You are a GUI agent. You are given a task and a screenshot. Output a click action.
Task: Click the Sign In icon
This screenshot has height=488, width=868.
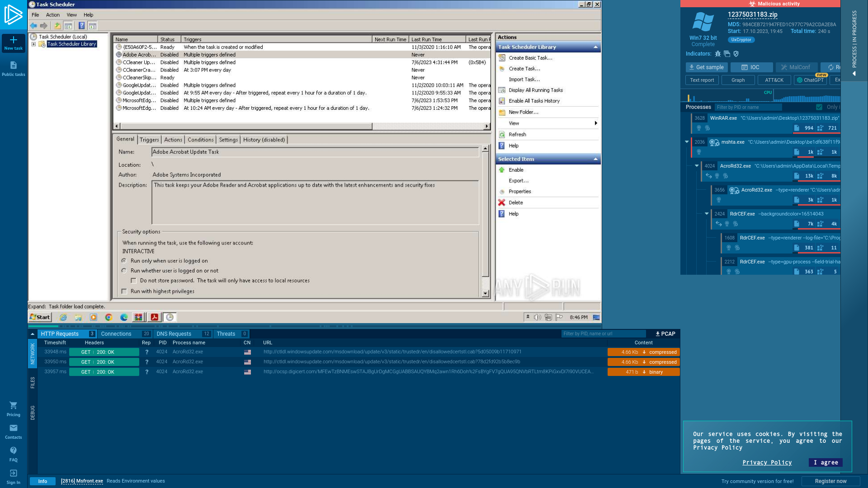tap(14, 473)
